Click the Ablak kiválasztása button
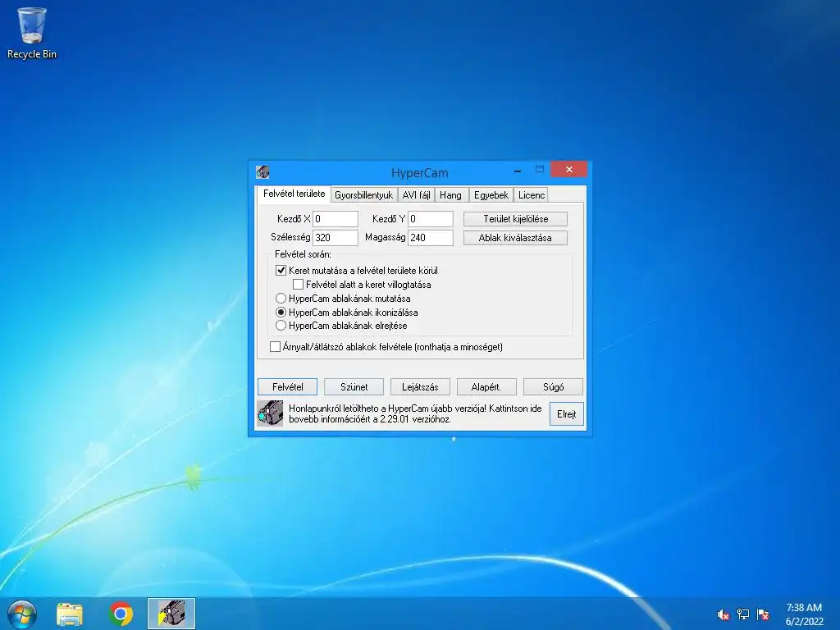Screen dimensions: 840x630 pyautogui.click(x=515, y=238)
